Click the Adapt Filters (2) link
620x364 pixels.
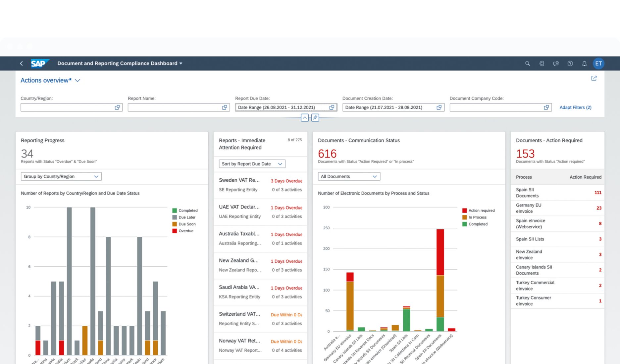tap(575, 107)
